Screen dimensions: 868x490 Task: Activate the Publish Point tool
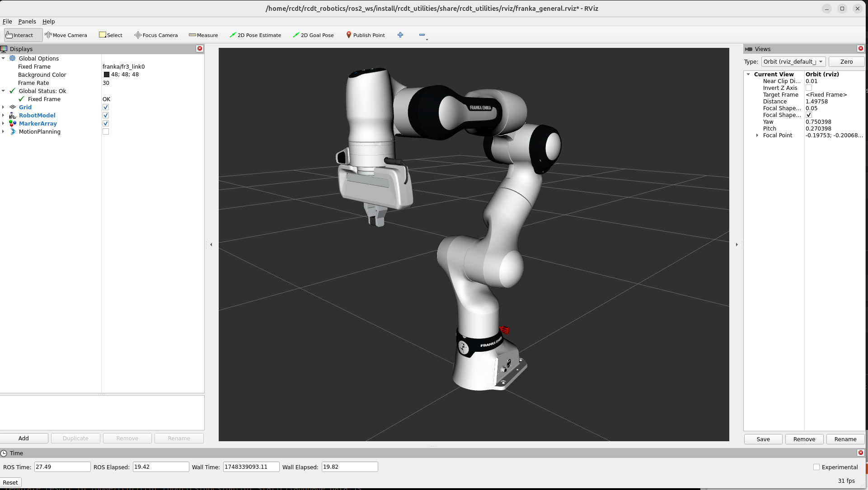point(365,35)
